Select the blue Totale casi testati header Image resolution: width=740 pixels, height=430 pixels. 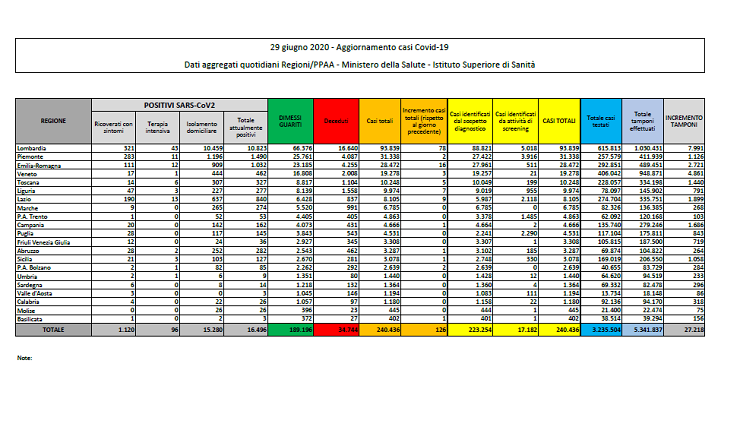[x=602, y=119]
